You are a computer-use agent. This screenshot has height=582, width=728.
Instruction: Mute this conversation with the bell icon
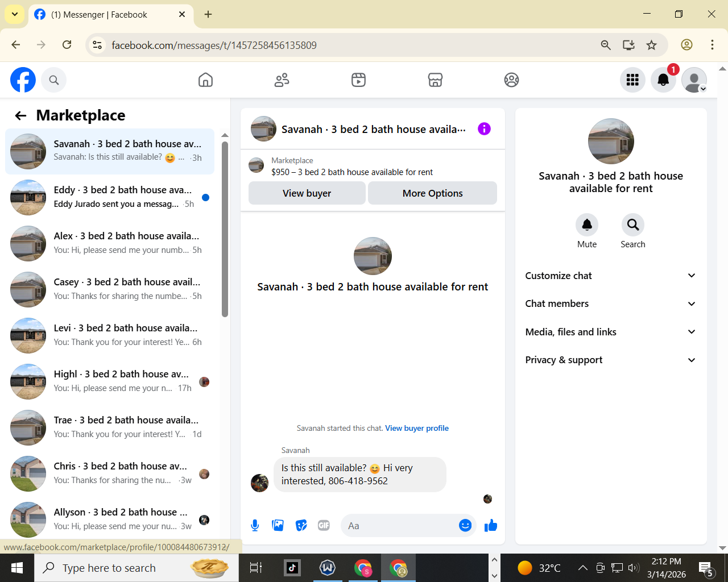[587, 225]
